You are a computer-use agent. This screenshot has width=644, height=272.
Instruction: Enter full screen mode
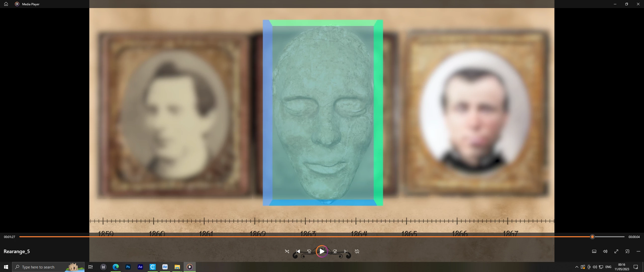(616, 251)
